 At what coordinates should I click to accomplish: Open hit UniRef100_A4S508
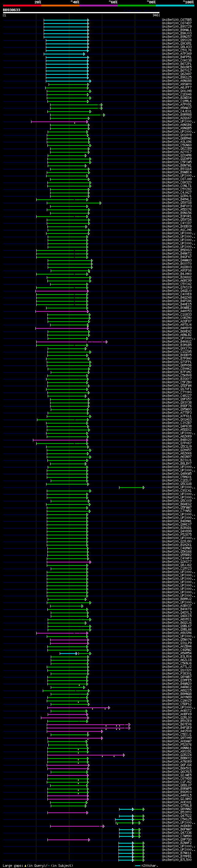pyautogui.click(x=177, y=731)
